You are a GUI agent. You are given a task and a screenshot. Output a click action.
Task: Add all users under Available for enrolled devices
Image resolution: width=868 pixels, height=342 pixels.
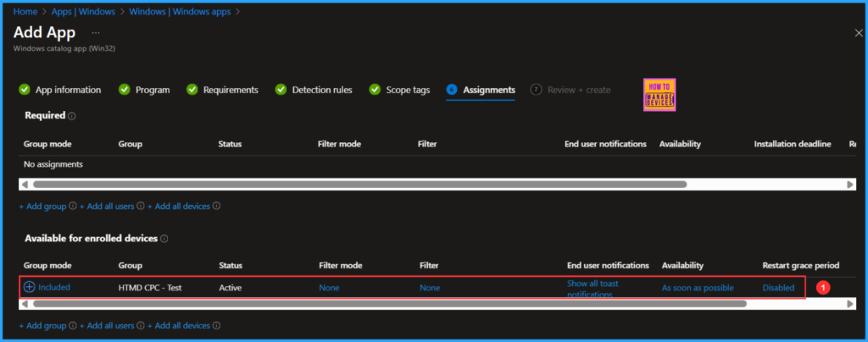click(x=107, y=325)
